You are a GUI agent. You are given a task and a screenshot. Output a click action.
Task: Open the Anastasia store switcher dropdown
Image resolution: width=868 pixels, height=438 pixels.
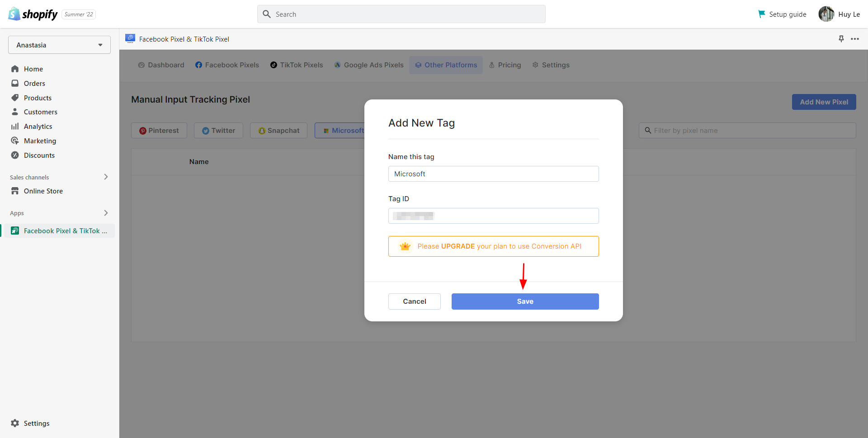coord(59,45)
